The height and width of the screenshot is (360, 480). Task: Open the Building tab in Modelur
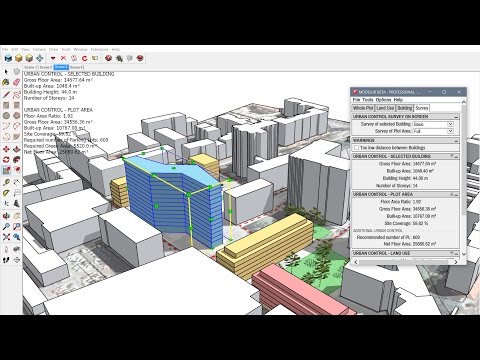pos(405,108)
